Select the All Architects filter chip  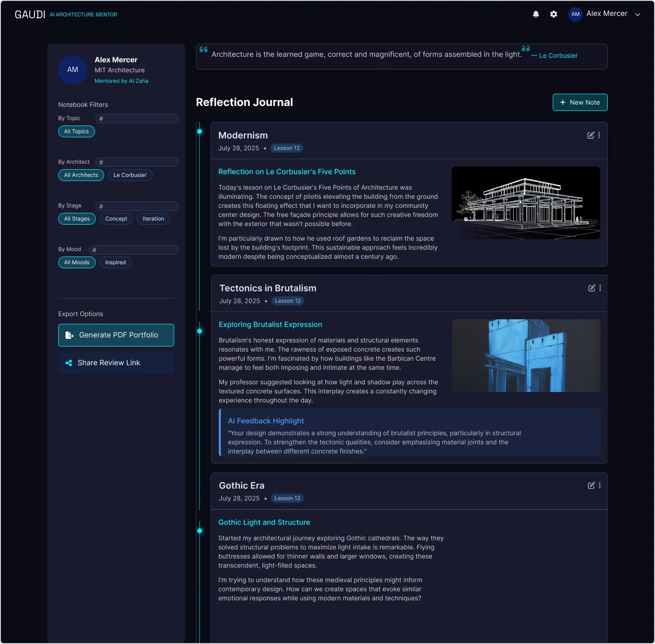coord(81,175)
